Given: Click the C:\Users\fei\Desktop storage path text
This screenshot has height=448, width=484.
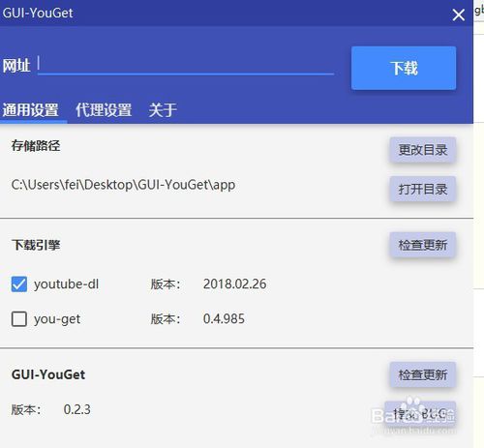Looking at the screenshot, I should click(123, 185).
